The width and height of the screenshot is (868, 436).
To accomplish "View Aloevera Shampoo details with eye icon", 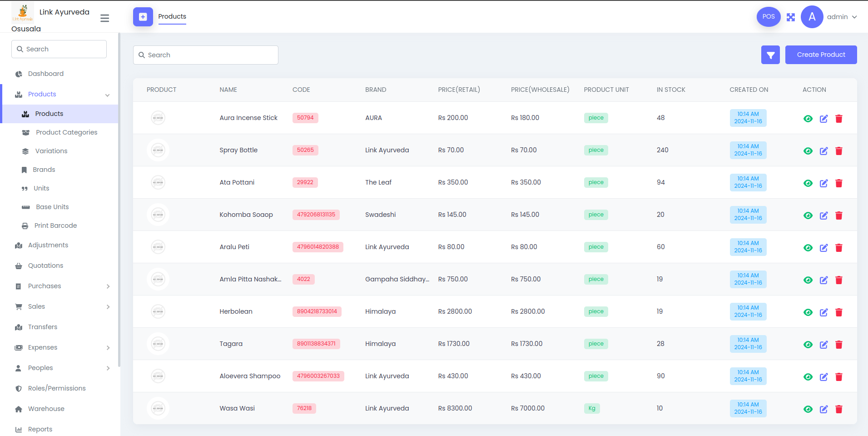I will tap(808, 377).
